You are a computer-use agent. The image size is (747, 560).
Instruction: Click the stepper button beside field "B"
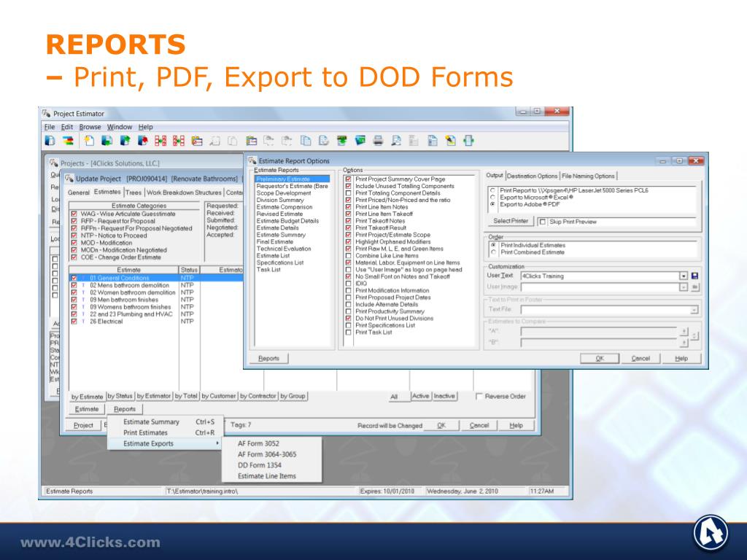(x=684, y=343)
